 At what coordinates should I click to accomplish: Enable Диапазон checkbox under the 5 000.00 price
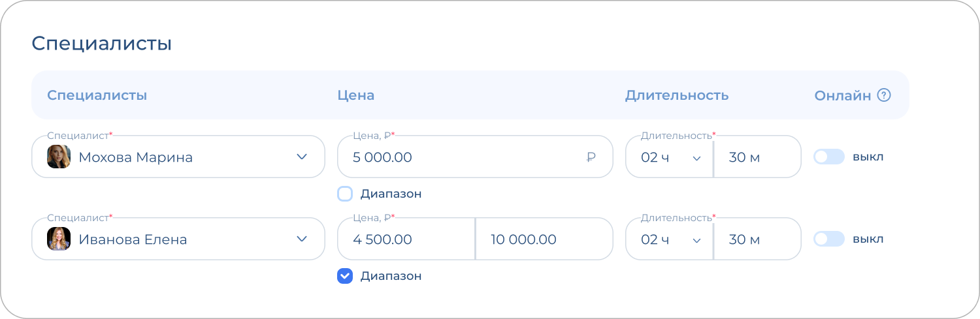(x=345, y=194)
